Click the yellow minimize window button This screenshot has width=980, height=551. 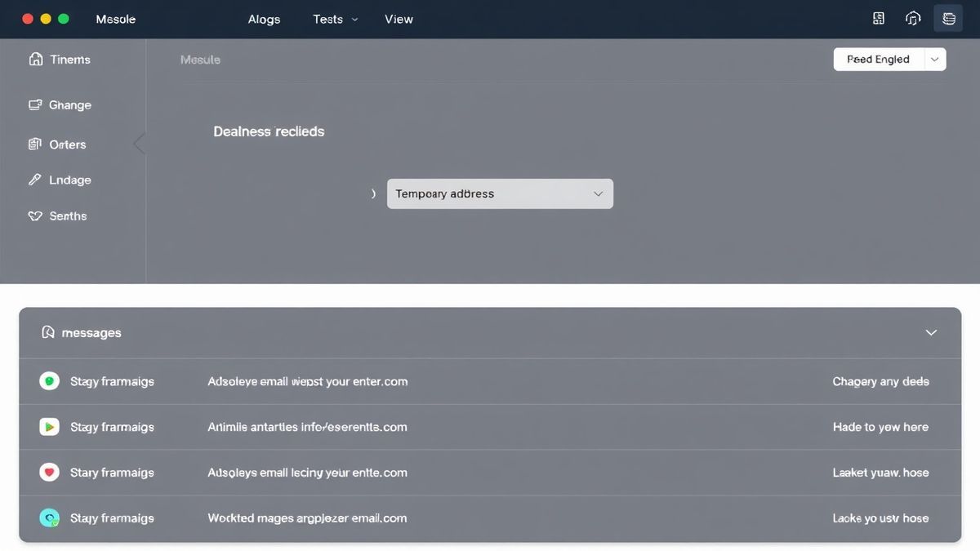pos(46,19)
